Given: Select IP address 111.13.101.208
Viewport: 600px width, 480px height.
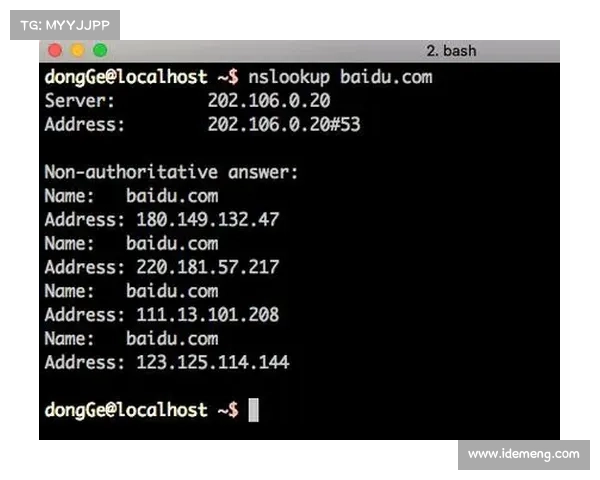Looking at the screenshot, I should (208, 315).
